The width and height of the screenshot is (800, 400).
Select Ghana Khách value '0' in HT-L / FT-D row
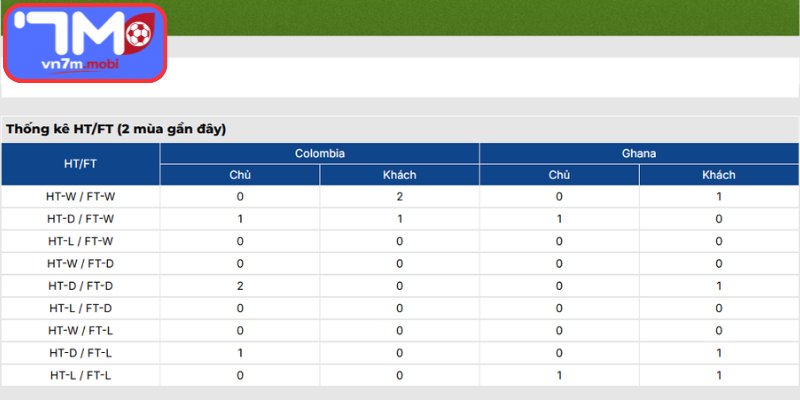pyautogui.click(x=719, y=309)
